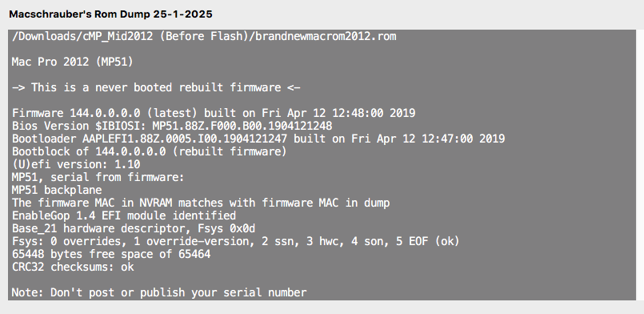
Task: Click the 65448 bytes free space line
Action: (111, 254)
